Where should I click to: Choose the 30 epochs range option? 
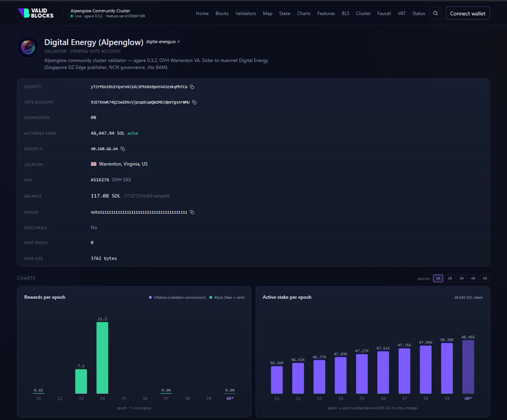(461, 278)
